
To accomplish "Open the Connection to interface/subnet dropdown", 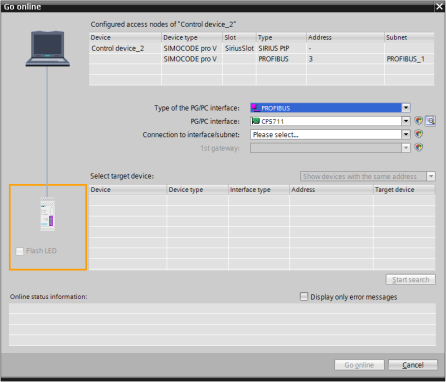I will coord(406,134).
